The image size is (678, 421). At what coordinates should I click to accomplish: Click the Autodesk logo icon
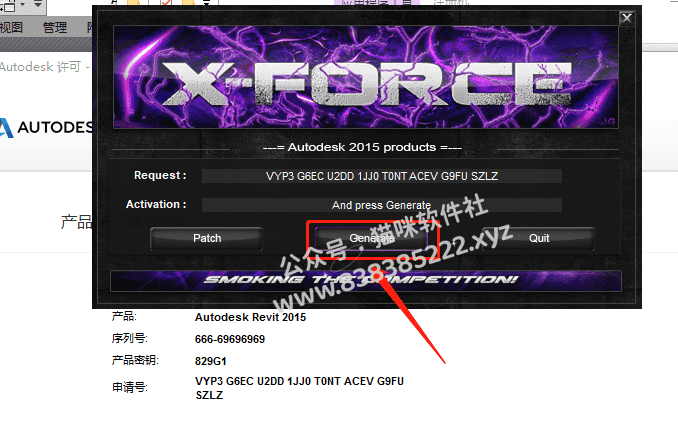tap(6, 128)
